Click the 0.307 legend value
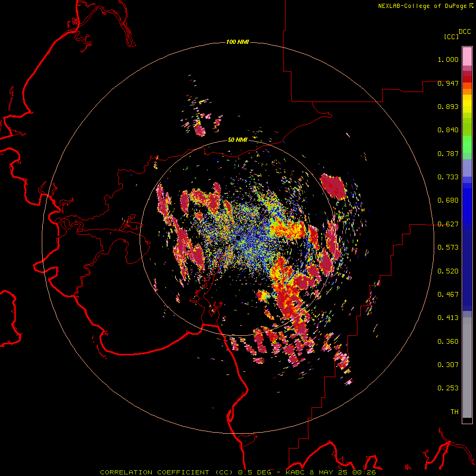Screen dimensions: 476x476 click(x=448, y=365)
